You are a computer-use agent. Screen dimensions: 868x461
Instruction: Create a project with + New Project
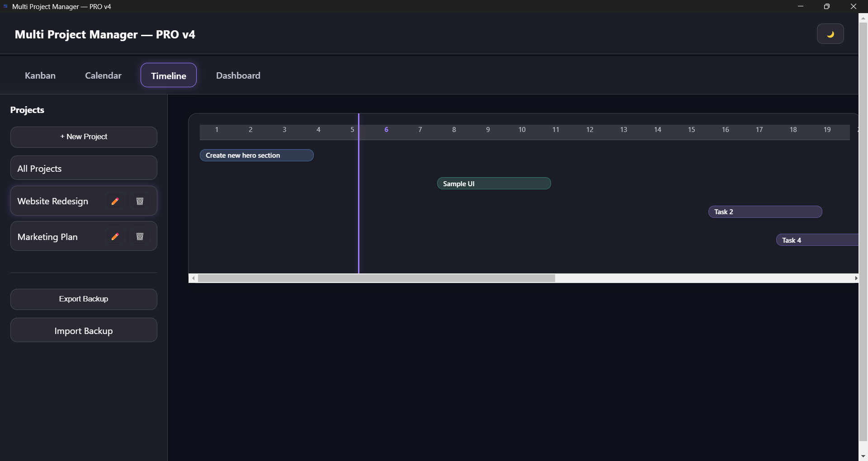click(84, 137)
